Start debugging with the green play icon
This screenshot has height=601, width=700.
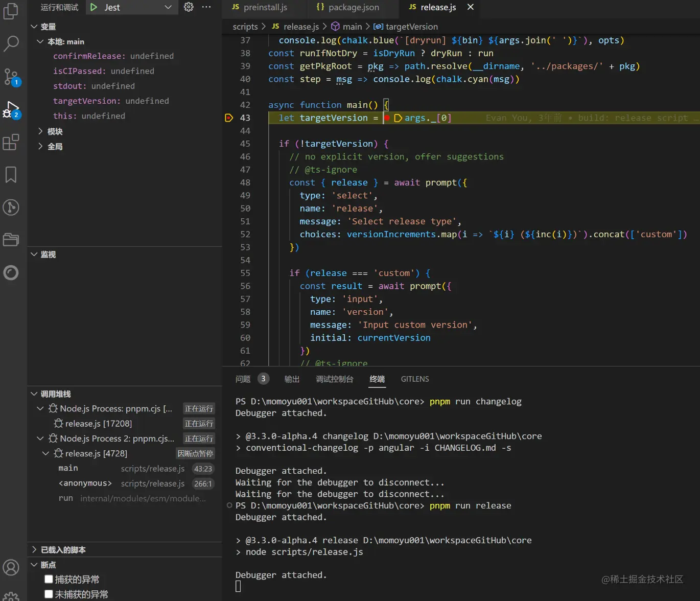click(x=94, y=7)
